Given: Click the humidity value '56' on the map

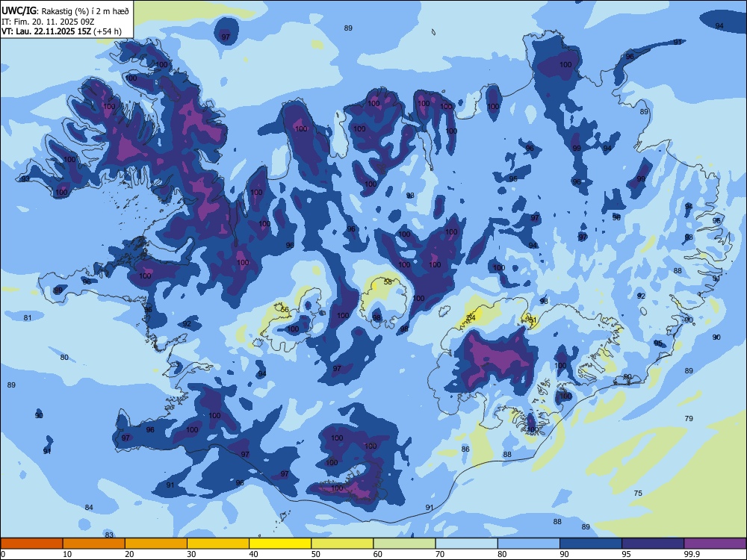Looking at the screenshot, I should (285, 310).
